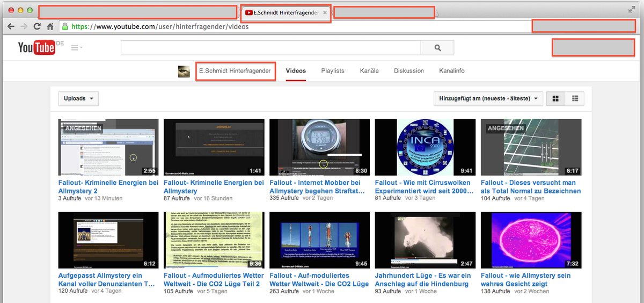
Task: Open the Hinzugefügt am sort dropdown
Action: (488, 99)
